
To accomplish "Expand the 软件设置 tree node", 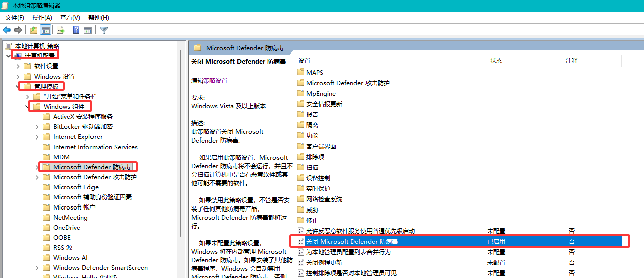I will pos(18,66).
